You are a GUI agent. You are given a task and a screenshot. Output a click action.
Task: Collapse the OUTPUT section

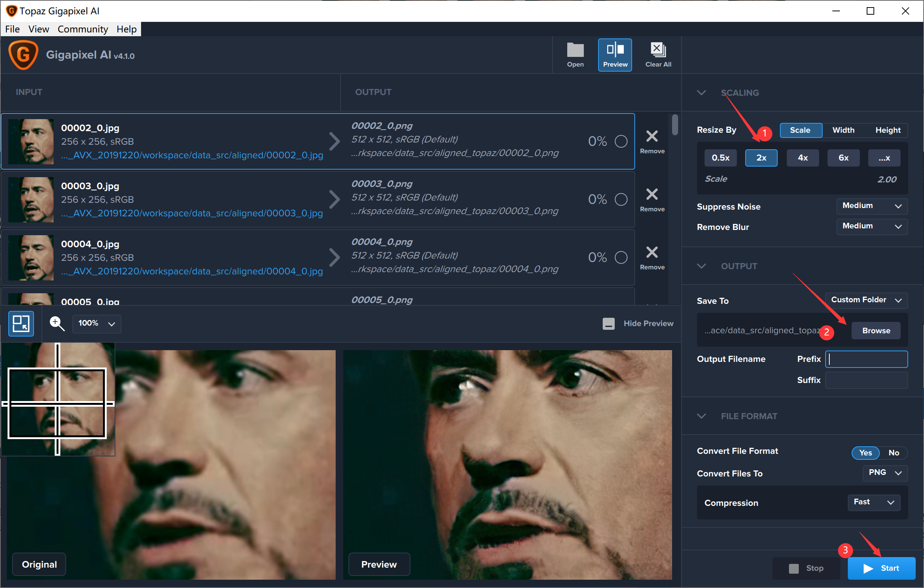[701, 266]
